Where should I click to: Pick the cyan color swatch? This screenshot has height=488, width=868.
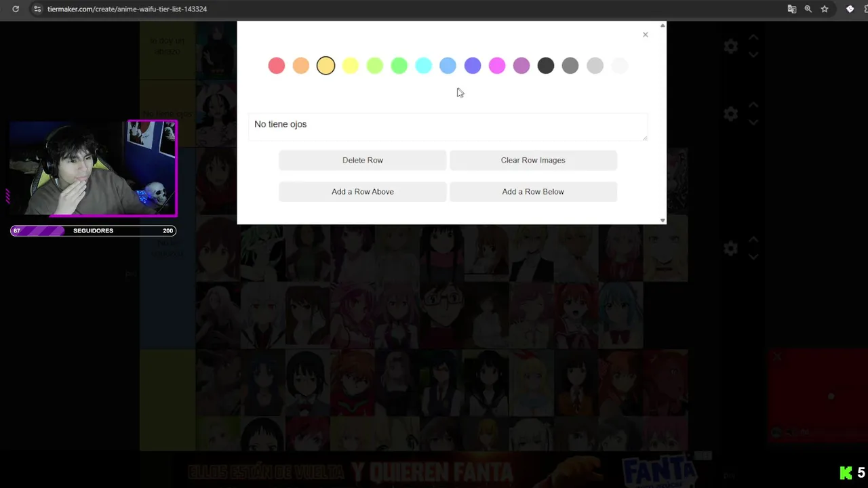423,66
